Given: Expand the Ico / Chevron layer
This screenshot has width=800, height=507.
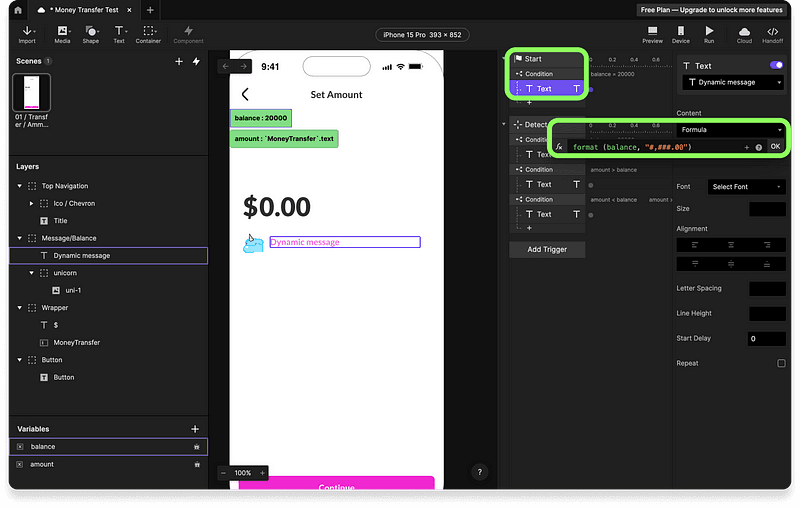Looking at the screenshot, I should pos(32,204).
